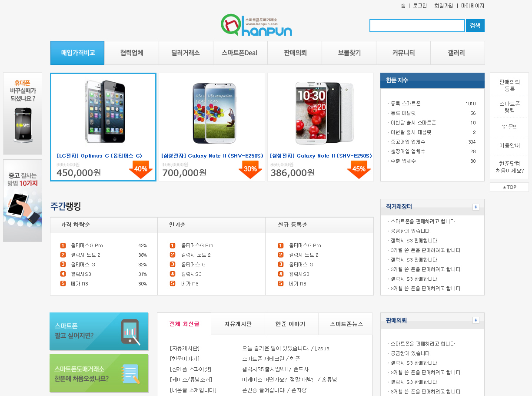Image resolution: width=532 pixels, height=396 pixels.
Task: Click the Galaxy Note II title priced 700,000원
Action: point(212,156)
